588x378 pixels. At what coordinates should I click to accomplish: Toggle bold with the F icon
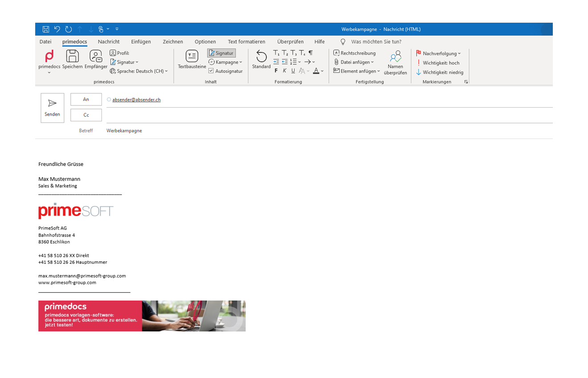pyautogui.click(x=276, y=70)
